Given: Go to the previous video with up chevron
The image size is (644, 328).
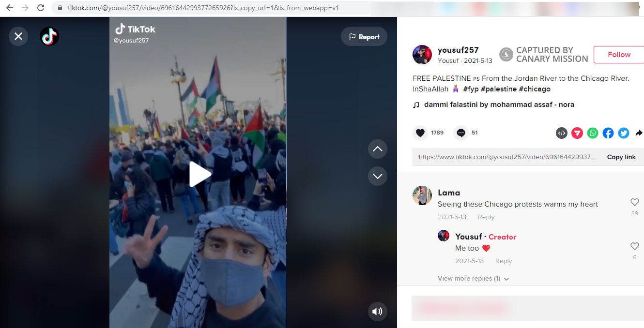Looking at the screenshot, I should pos(377,149).
